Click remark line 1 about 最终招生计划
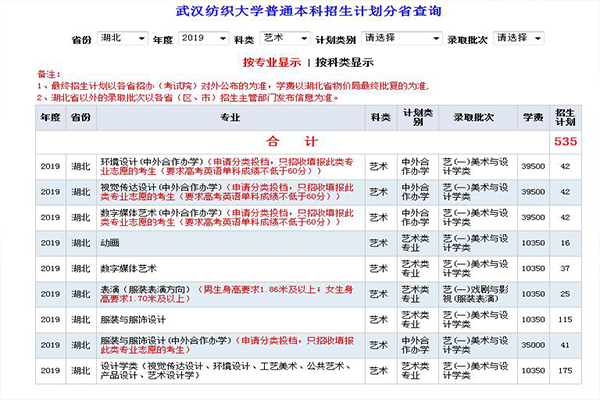Screen dimensions: 600x400 click(x=233, y=87)
